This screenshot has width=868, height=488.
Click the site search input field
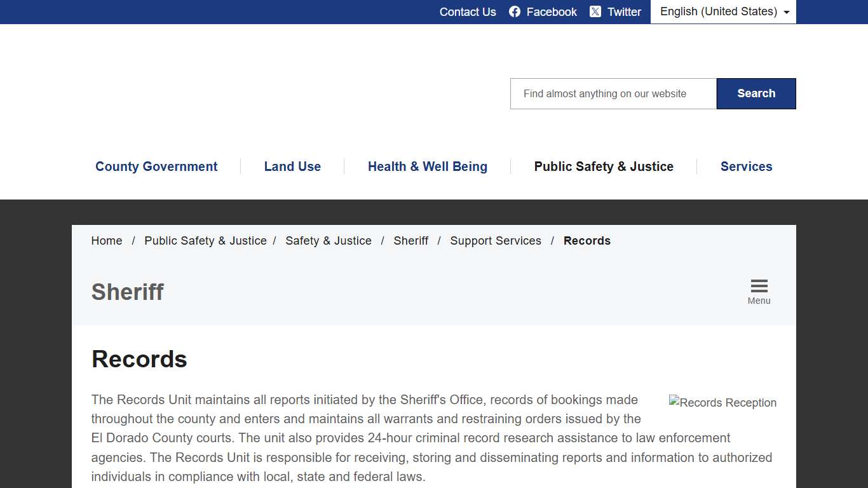click(613, 93)
